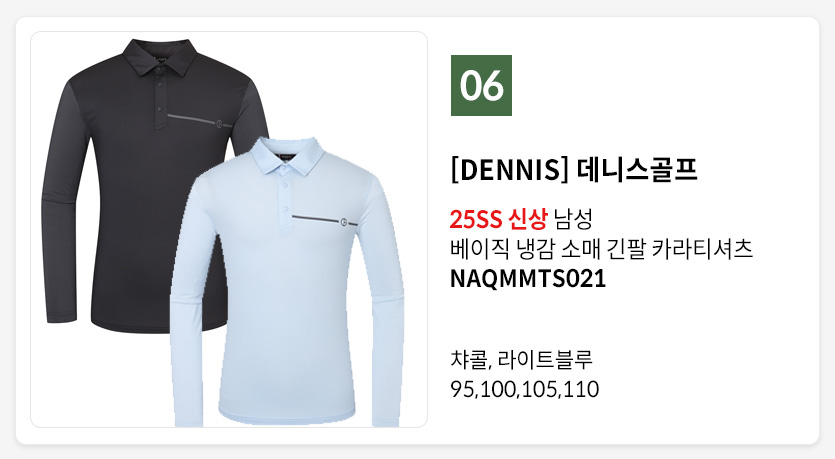Viewport: 835px width, 459px height.
Task: Select the light blue polo shirt image
Action: coord(287,282)
